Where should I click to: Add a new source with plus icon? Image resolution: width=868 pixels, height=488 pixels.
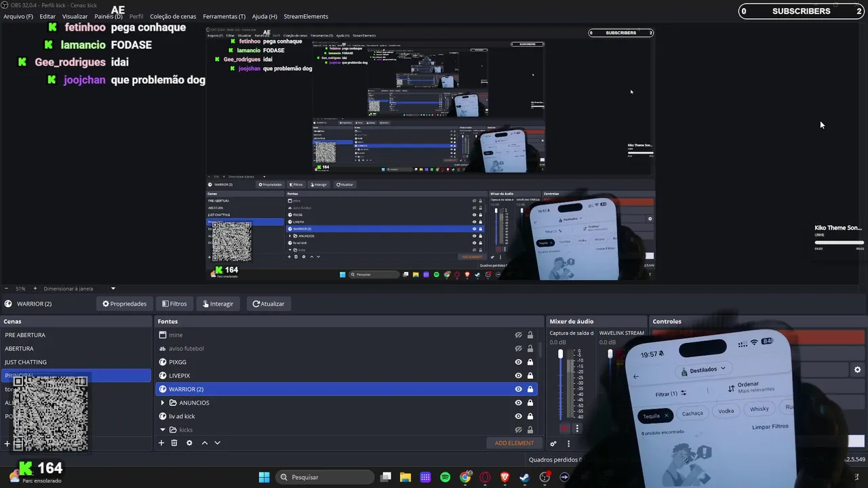click(x=161, y=443)
